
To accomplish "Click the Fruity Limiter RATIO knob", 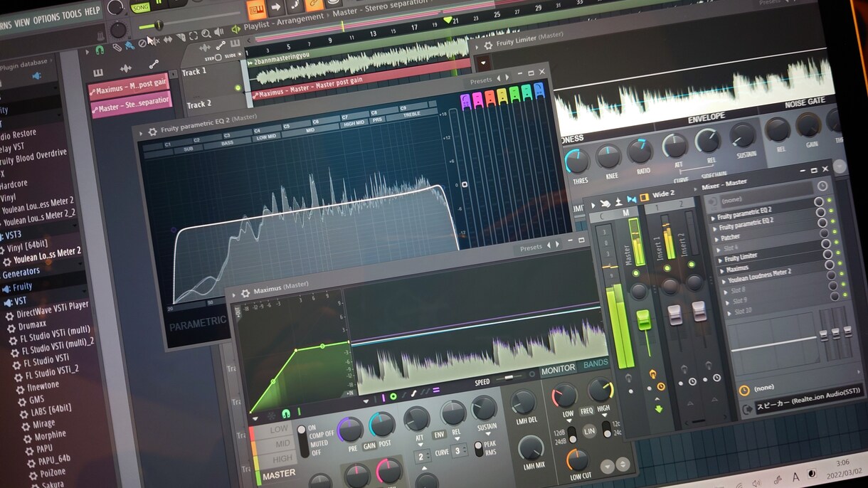I will (x=640, y=149).
